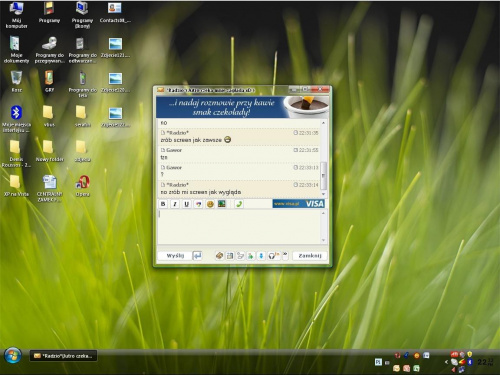Viewport: 500px width, 375px height.
Task: Select message 'no zrób mi screen jak wygląda'
Action: (x=201, y=192)
